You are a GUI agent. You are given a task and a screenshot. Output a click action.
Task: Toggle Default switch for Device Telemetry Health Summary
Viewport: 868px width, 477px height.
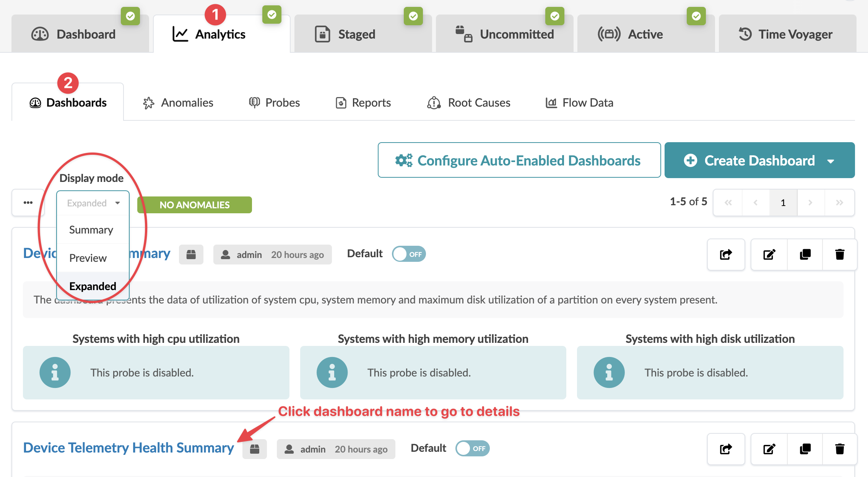[472, 448]
